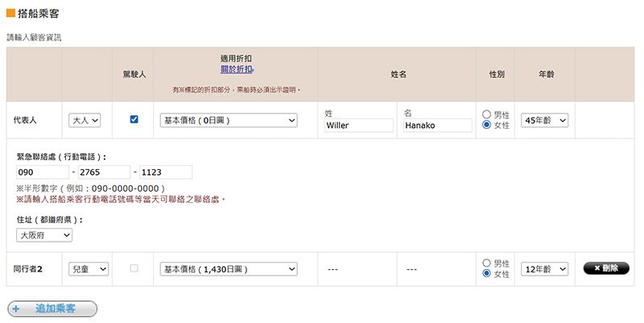
Task: Select 男性 radio for the representative
Action: click(x=486, y=114)
